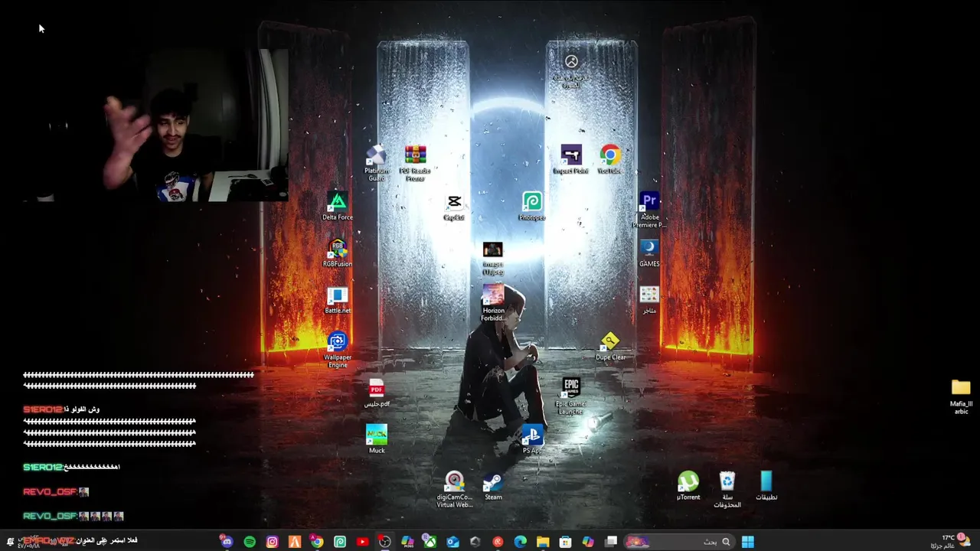The width and height of the screenshot is (980, 551).
Task: Open the PS App shortcut
Action: [x=532, y=439]
